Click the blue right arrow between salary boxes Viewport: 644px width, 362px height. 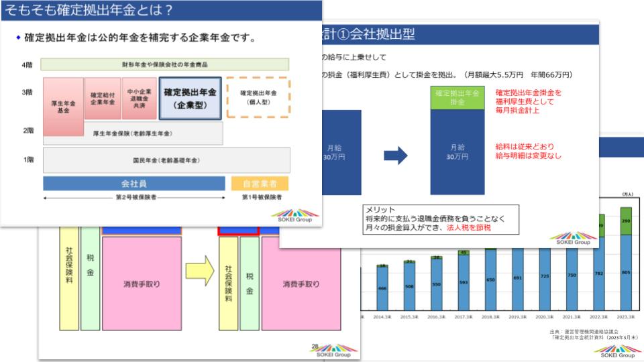(x=395, y=156)
